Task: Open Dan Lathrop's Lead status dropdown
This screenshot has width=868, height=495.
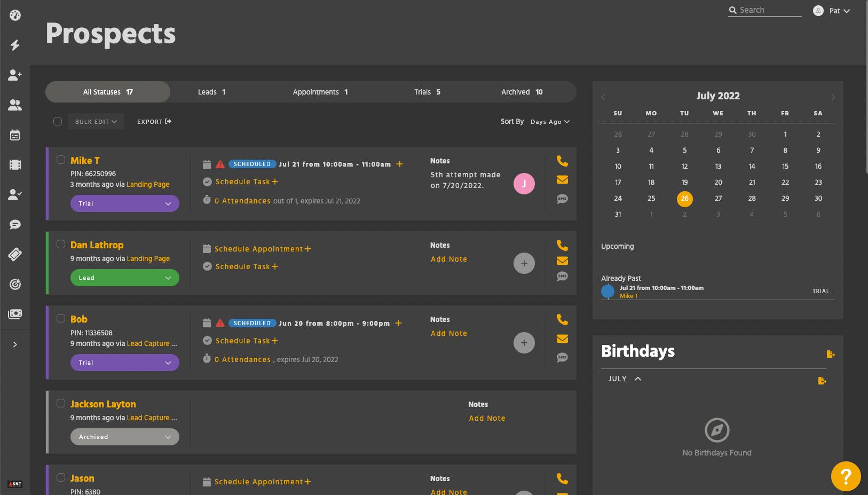Action: click(x=125, y=278)
